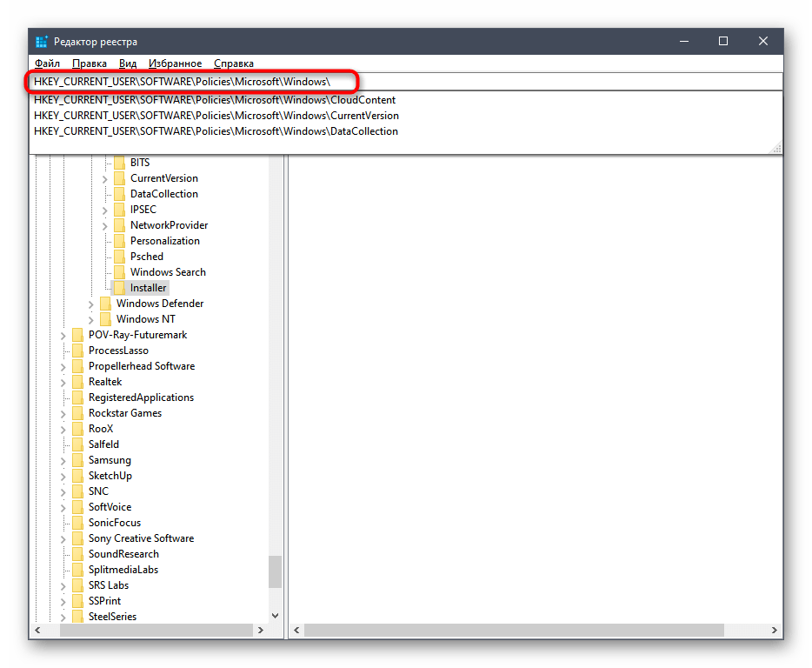The image size is (812, 668).
Task: Expand the CurrentVersion tree node
Action: [x=105, y=178]
